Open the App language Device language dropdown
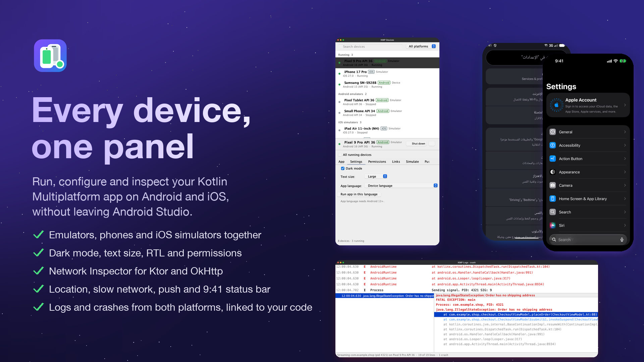644x362 pixels. coord(401,186)
